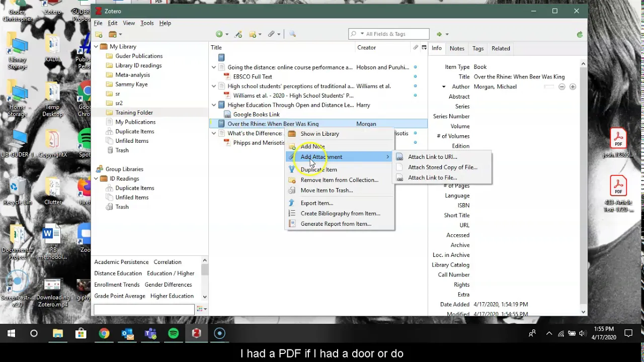Click the Gender Differences tag
The width and height of the screenshot is (644, 362).
pyautogui.click(x=168, y=285)
